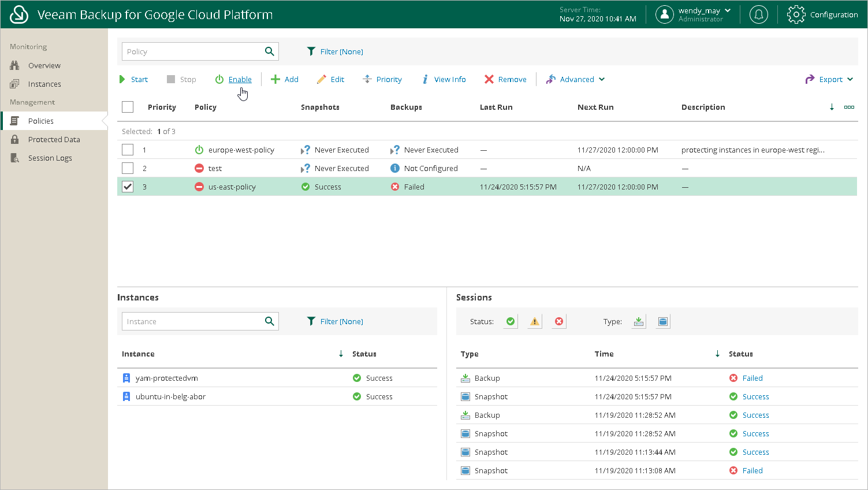
Task: Filter sessions by success status icon
Action: click(511, 322)
